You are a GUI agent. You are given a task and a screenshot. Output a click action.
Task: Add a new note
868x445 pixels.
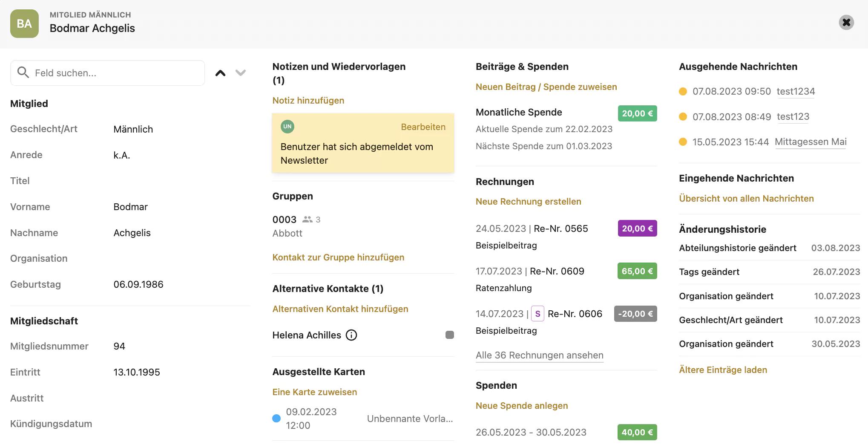click(308, 101)
